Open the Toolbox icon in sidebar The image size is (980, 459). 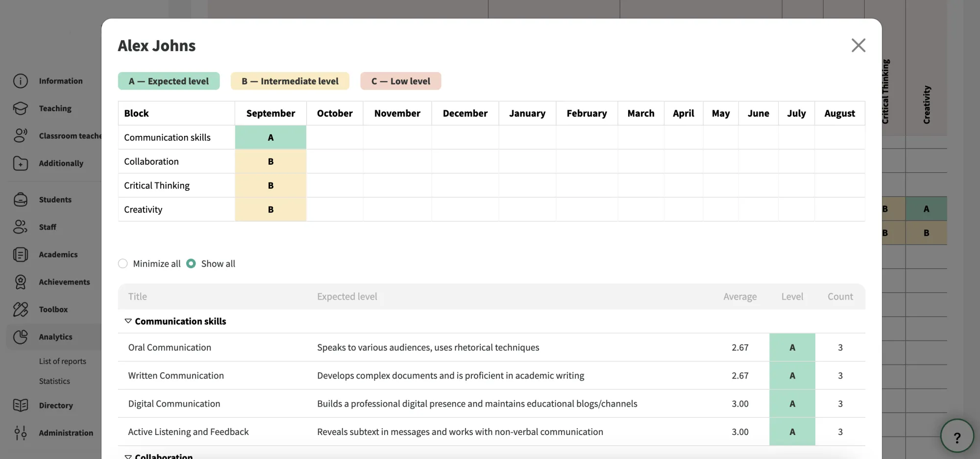[21, 309]
